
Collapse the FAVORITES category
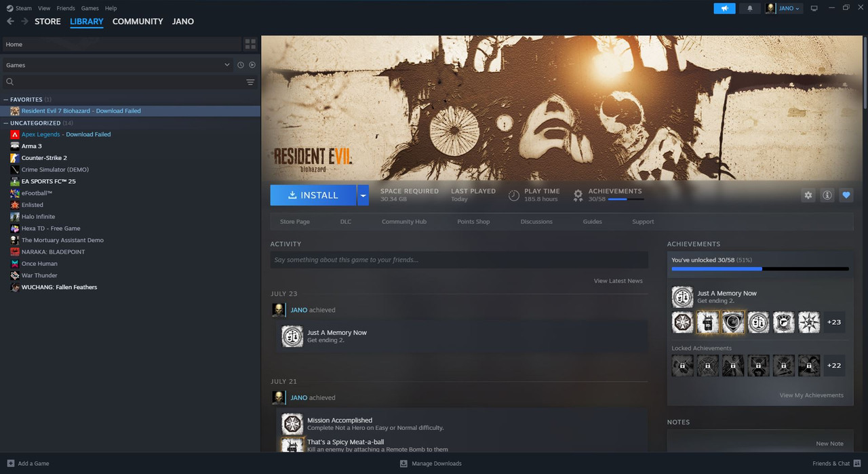pos(6,100)
